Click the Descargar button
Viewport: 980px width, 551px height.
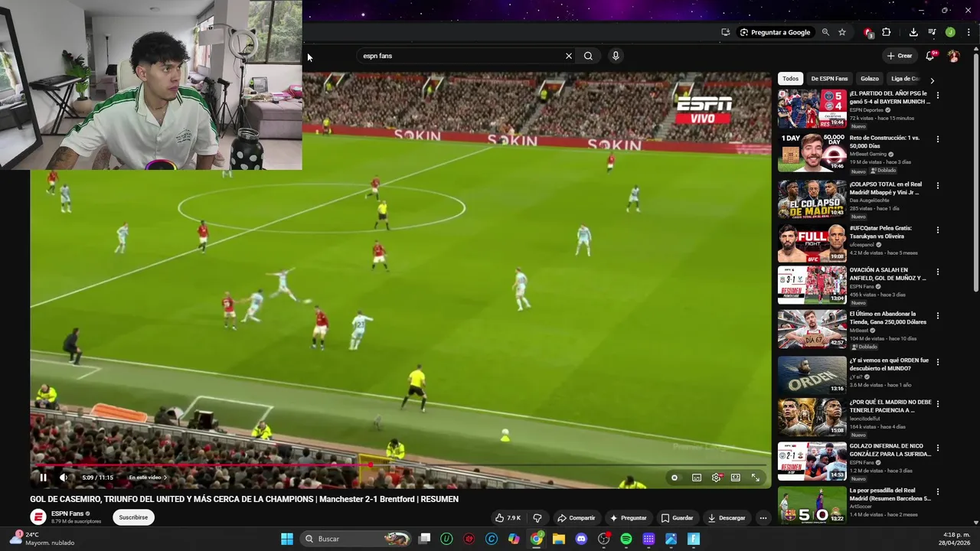tap(727, 518)
